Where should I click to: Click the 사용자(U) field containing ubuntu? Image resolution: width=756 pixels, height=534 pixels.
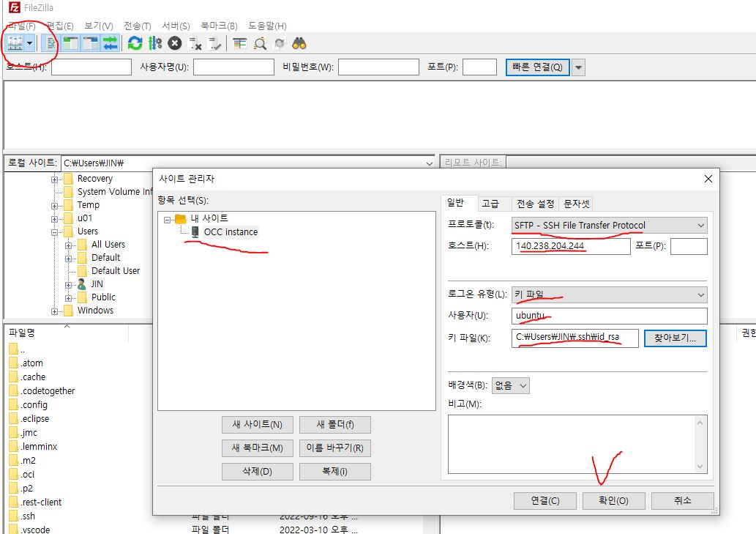point(610,316)
